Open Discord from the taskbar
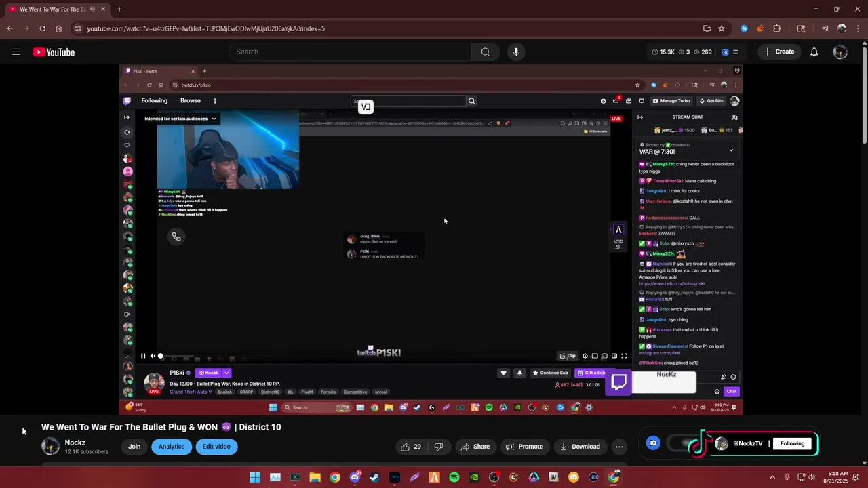Image resolution: width=868 pixels, height=488 pixels. point(355,477)
